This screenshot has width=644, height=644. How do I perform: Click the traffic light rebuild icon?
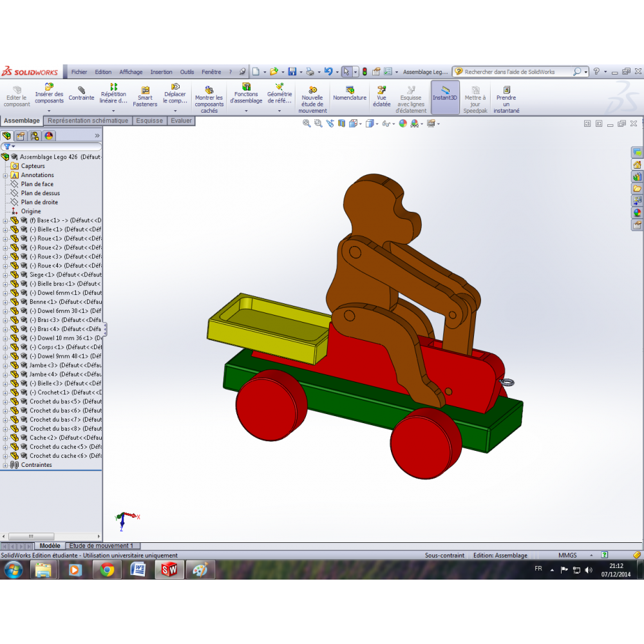[364, 72]
